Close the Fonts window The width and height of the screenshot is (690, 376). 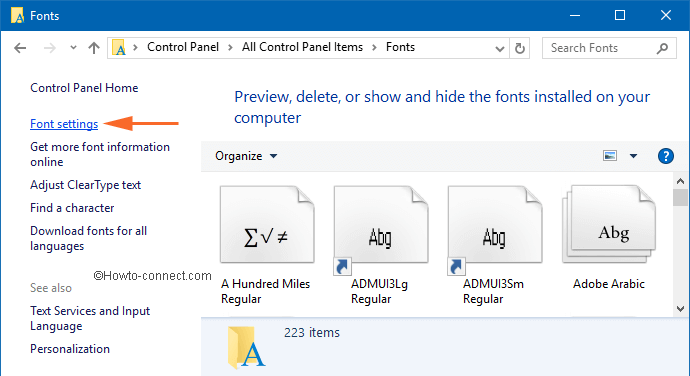(666, 15)
